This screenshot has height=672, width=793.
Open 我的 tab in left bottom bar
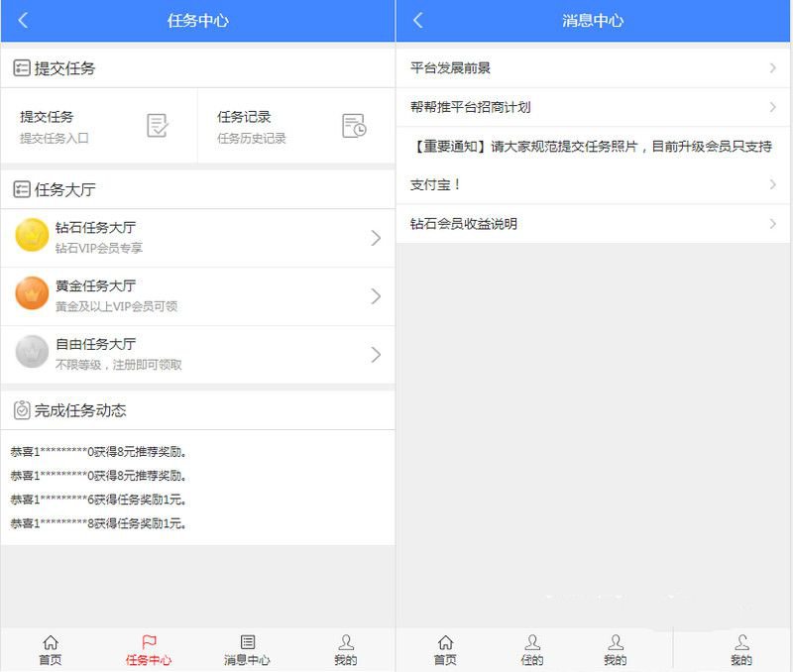tap(345, 650)
